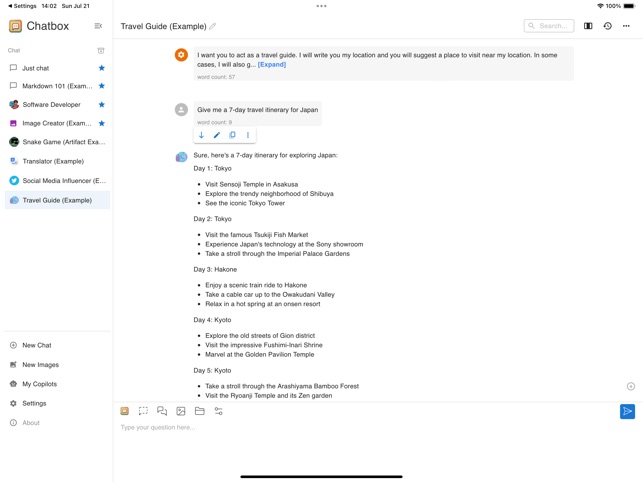Select the Image Creator (Example) chat
The height and width of the screenshot is (482, 643).
tap(57, 123)
